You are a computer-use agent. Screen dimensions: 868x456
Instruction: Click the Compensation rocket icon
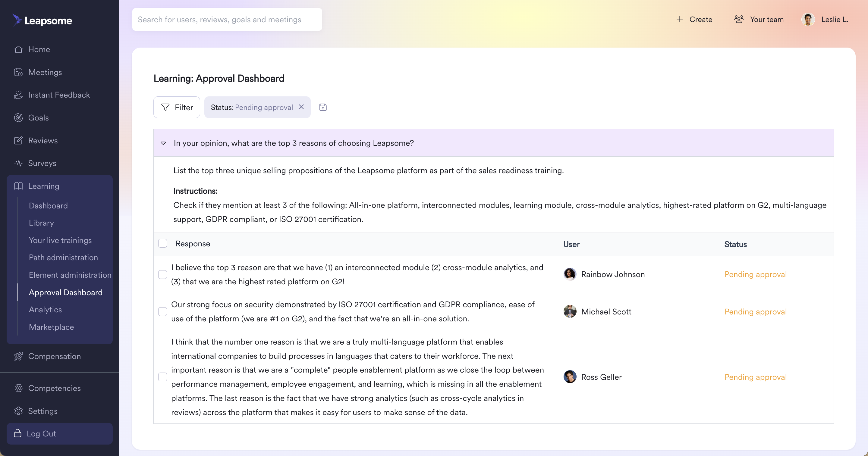pyautogui.click(x=18, y=356)
